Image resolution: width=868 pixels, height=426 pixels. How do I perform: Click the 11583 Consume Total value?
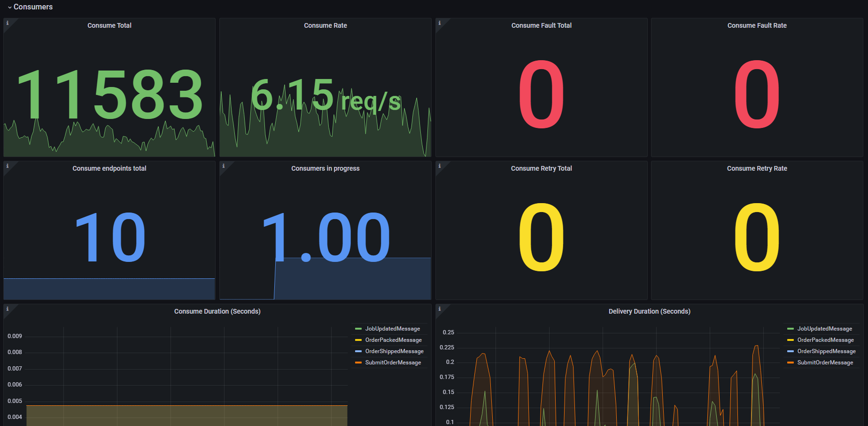[x=110, y=95]
